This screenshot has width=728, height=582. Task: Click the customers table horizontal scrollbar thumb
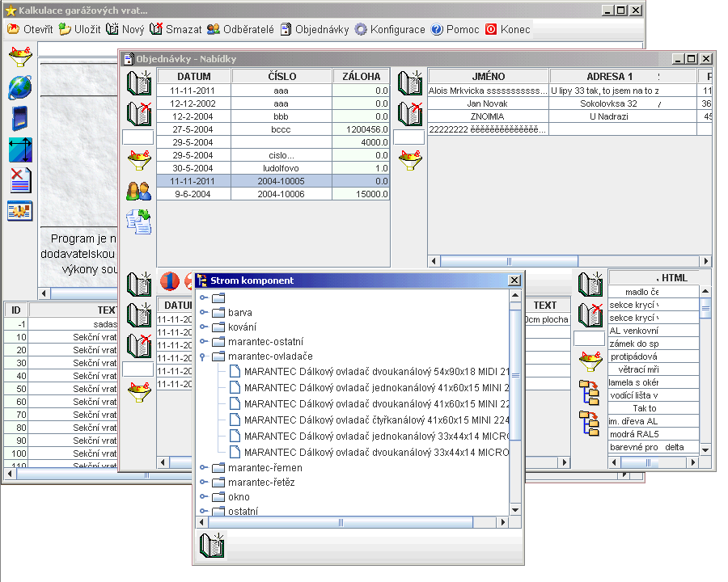[509, 261]
